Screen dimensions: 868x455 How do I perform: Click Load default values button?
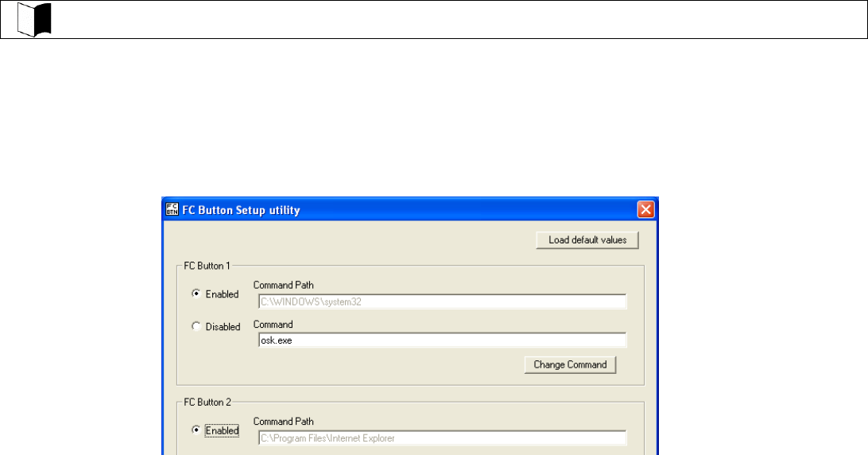pyautogui.click(x=587, y=240)
